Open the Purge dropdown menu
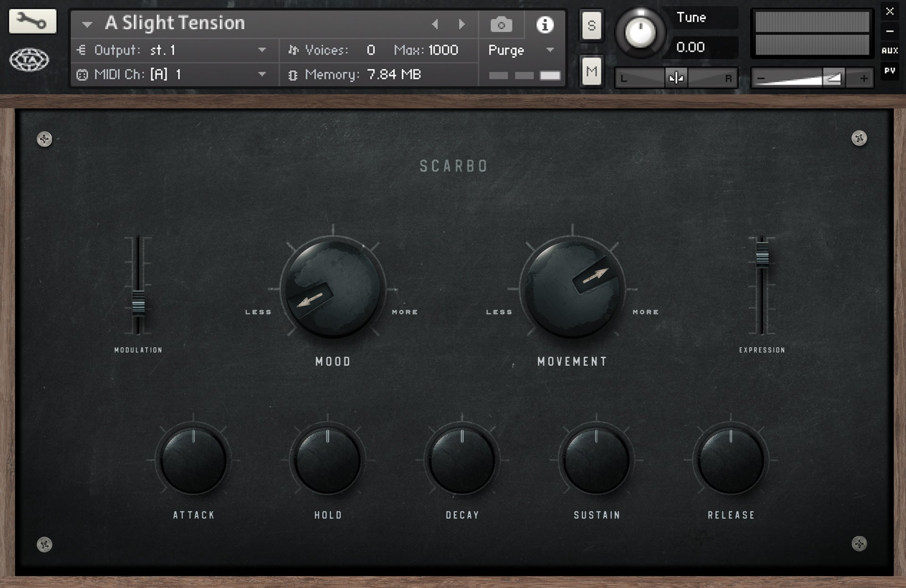 click(x=549, y=50)
